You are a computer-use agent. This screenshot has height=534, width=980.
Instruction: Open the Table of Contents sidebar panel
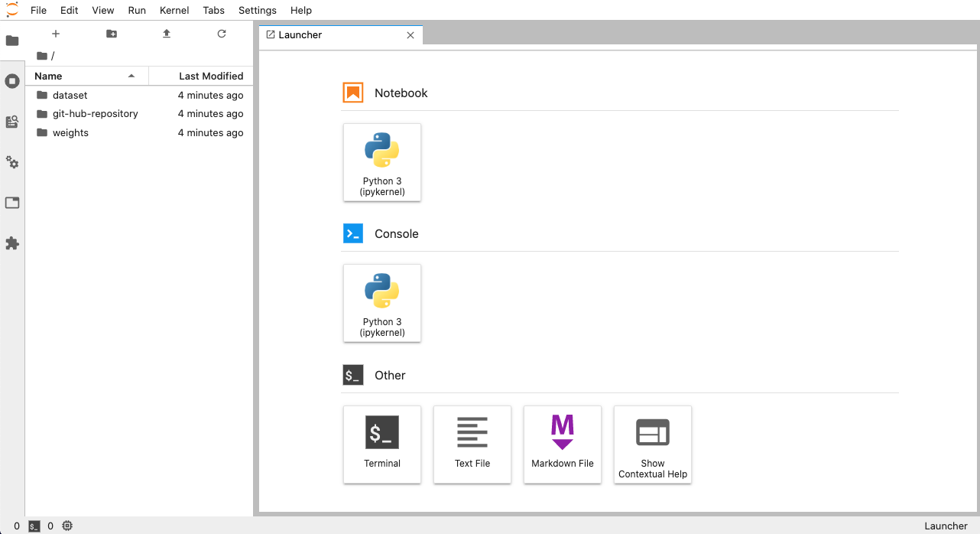(12, 122)
